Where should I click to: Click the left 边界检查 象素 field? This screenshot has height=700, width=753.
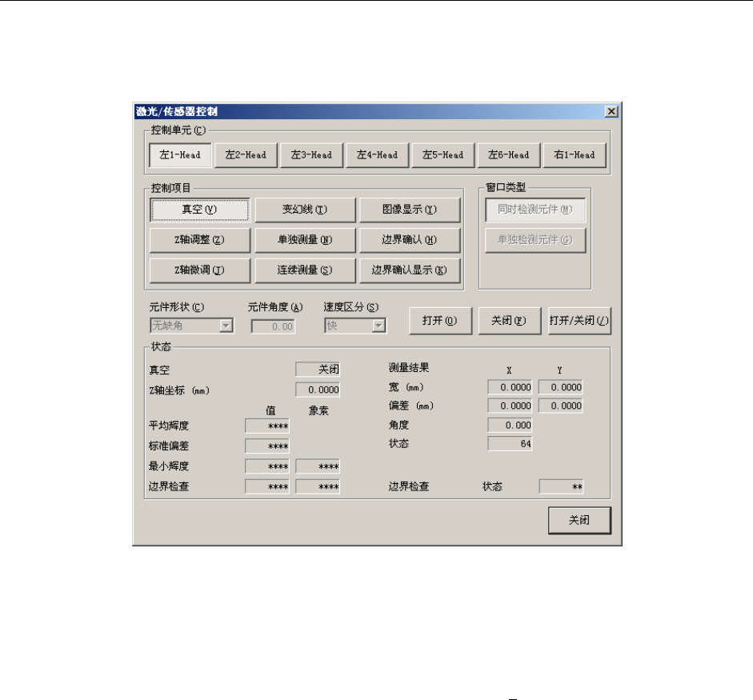pyautogui.click(x=318, y=487)
